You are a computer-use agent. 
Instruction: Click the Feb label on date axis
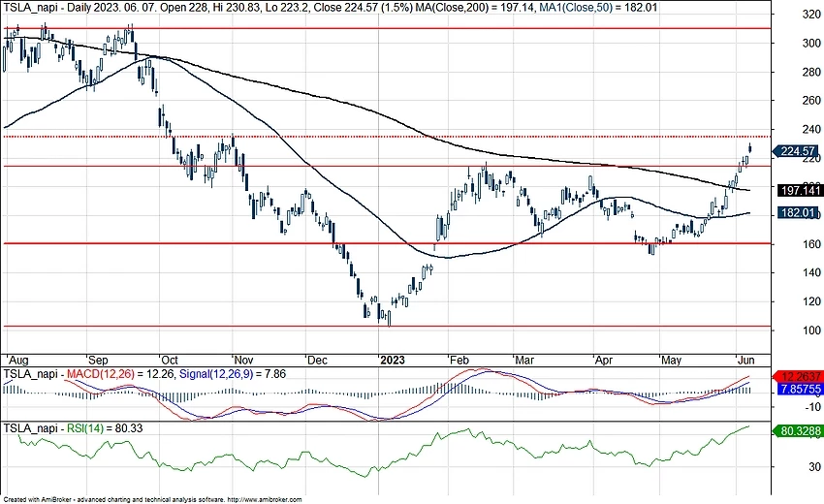click(459, 361)
